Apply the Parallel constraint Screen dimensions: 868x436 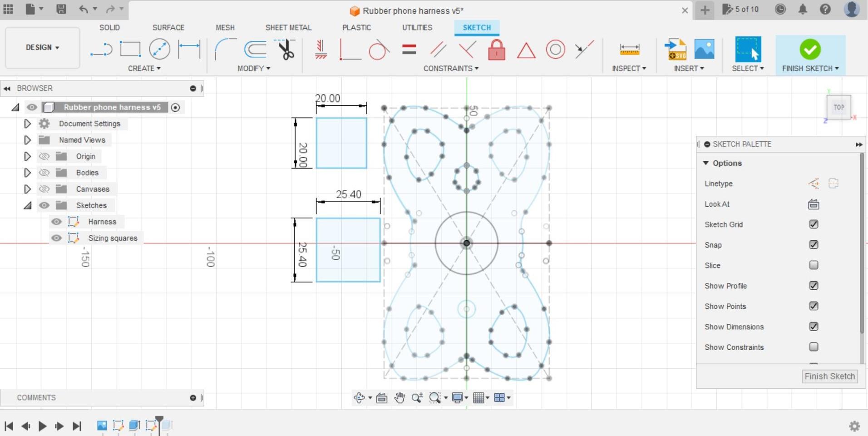[438, 49]
